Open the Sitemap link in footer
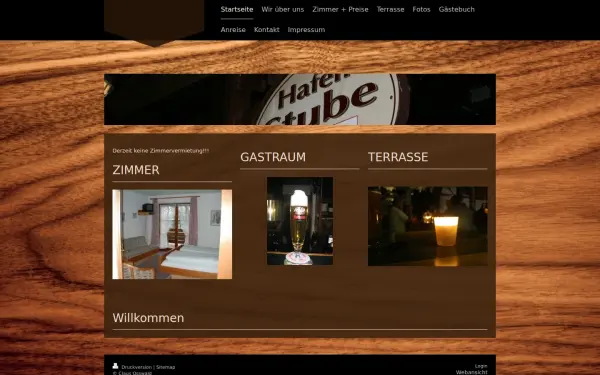 point(165,367)
